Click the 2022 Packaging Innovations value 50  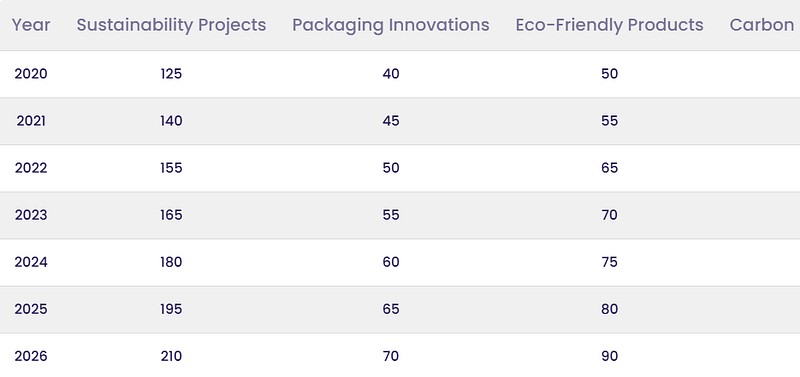coord(391,168)
